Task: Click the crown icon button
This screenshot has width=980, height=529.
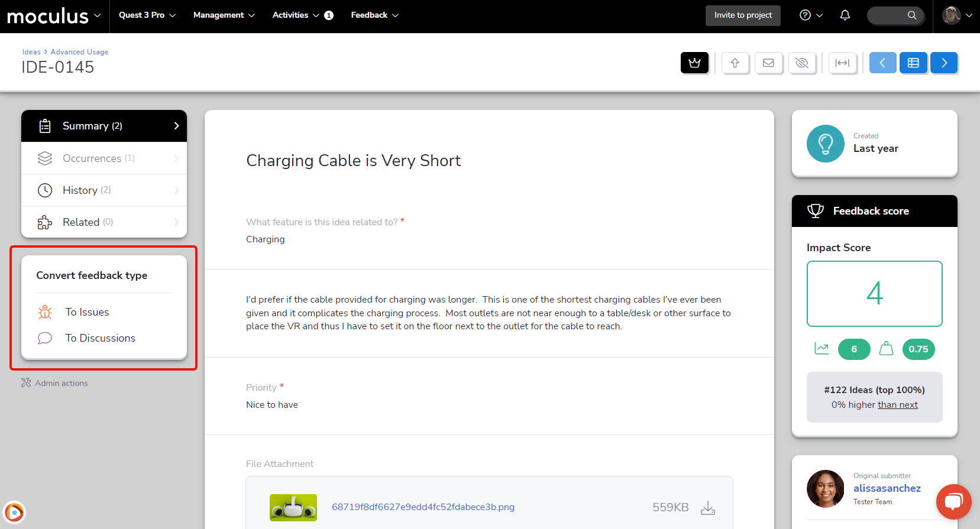Action: 694,63
